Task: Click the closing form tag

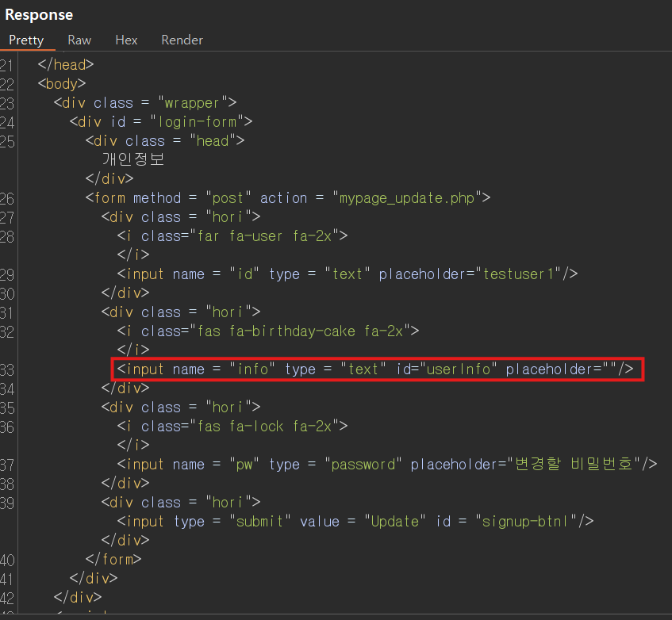Action: click(x=113, y=559)
